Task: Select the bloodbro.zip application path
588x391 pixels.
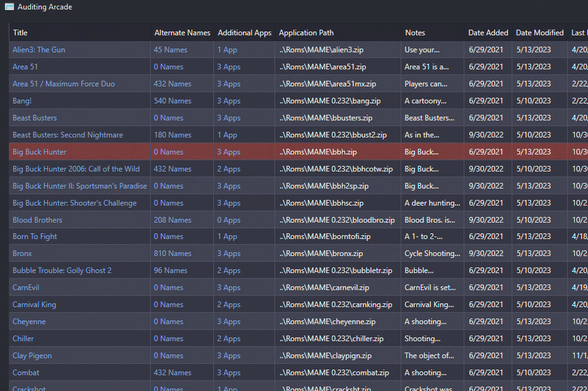Action: [x=337, y=220]
